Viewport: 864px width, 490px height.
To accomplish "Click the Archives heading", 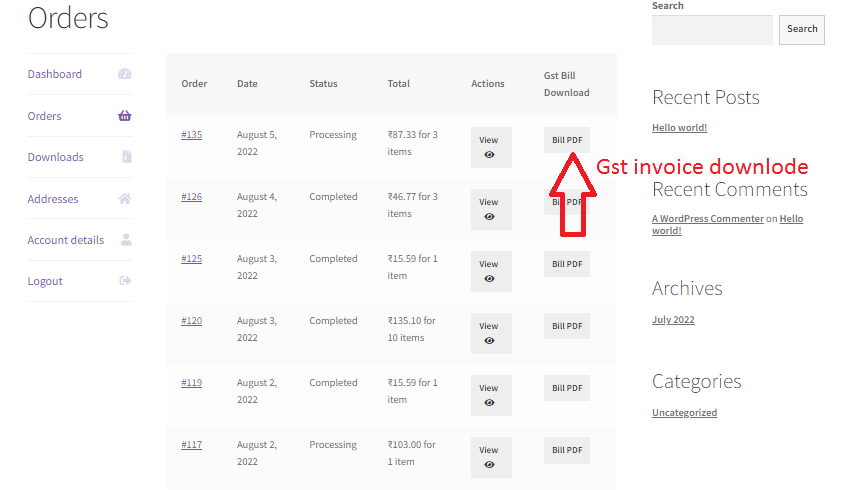I will pos(687,288).
